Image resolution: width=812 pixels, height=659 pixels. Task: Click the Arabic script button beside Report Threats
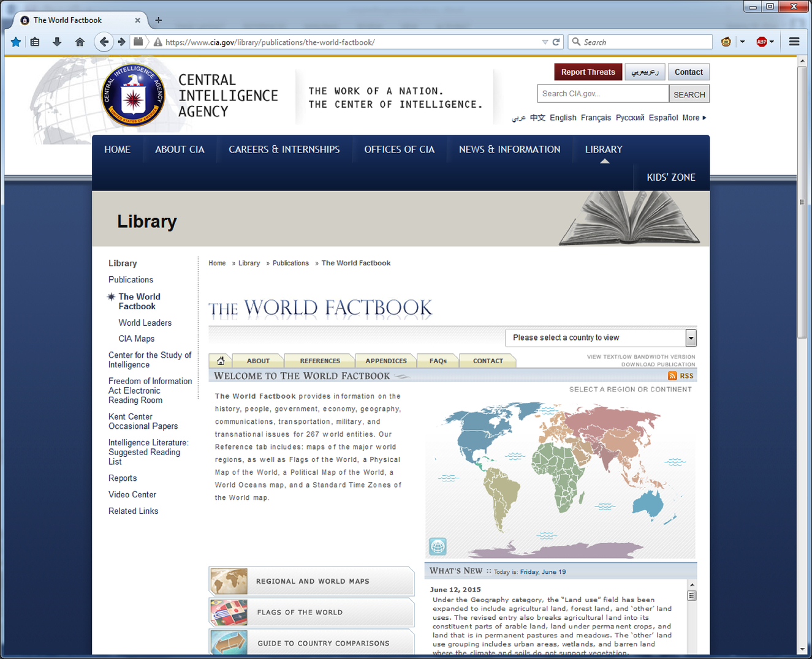645,72
